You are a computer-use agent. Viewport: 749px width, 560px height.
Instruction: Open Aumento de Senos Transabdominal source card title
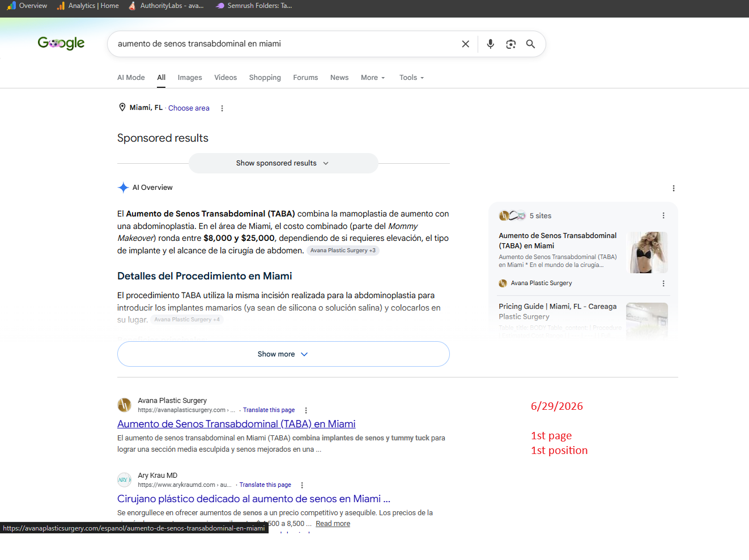558,241
